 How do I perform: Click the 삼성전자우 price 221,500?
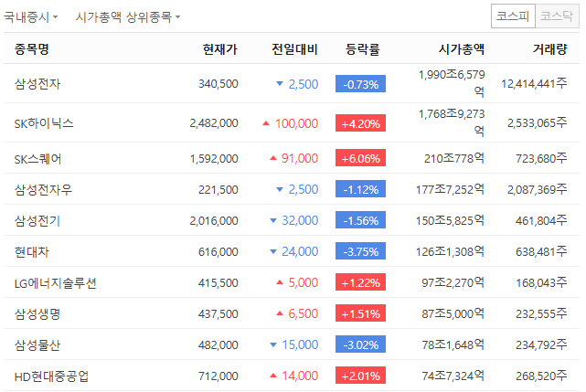218,190
